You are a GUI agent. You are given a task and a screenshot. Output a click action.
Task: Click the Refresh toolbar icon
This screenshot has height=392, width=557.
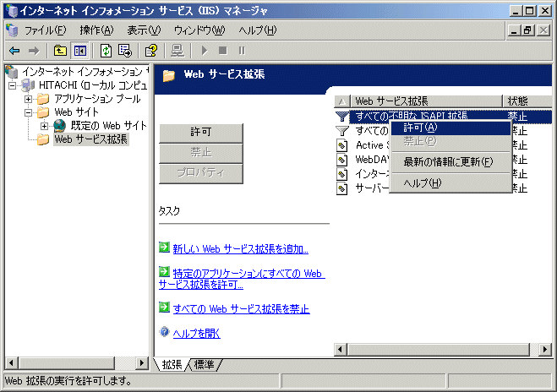(106, 51)
